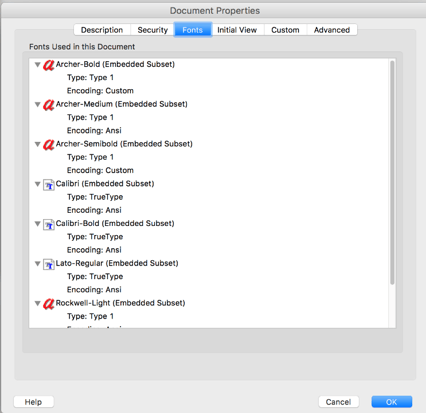Click the Lato-Regular TrueType font icon

(49, 264)
